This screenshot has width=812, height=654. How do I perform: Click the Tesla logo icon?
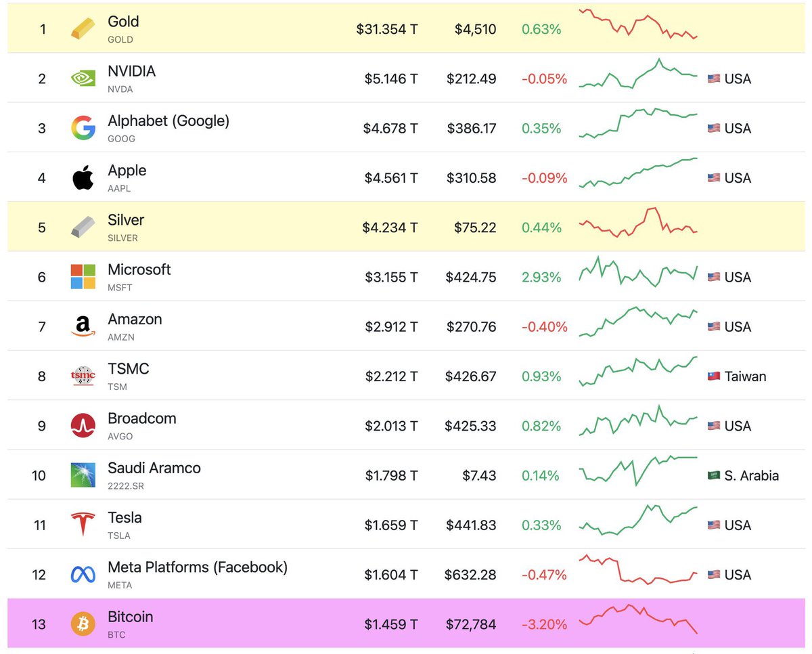(x=83, y=525)
